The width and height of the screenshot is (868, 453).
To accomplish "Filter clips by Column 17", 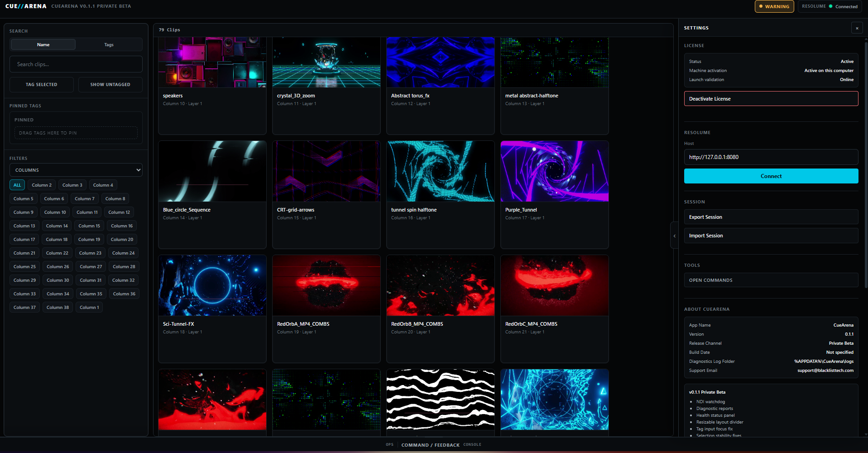I will point(24,239).
